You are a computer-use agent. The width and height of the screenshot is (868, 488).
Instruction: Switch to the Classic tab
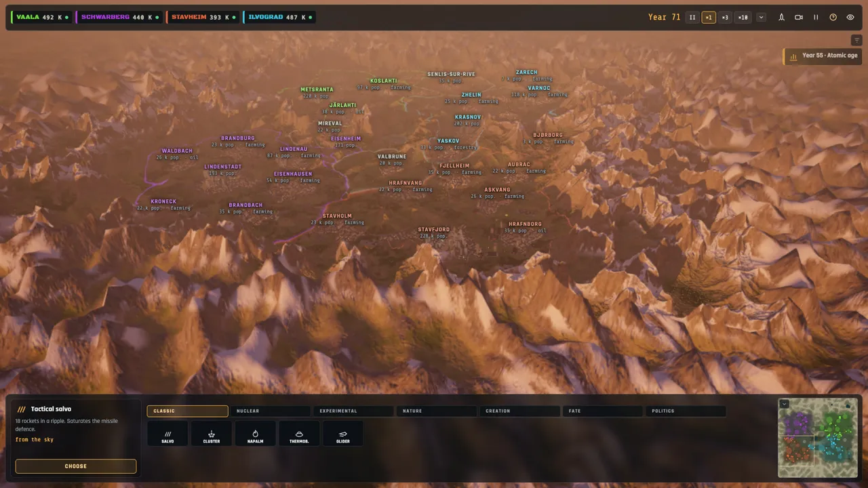point(187,411)
